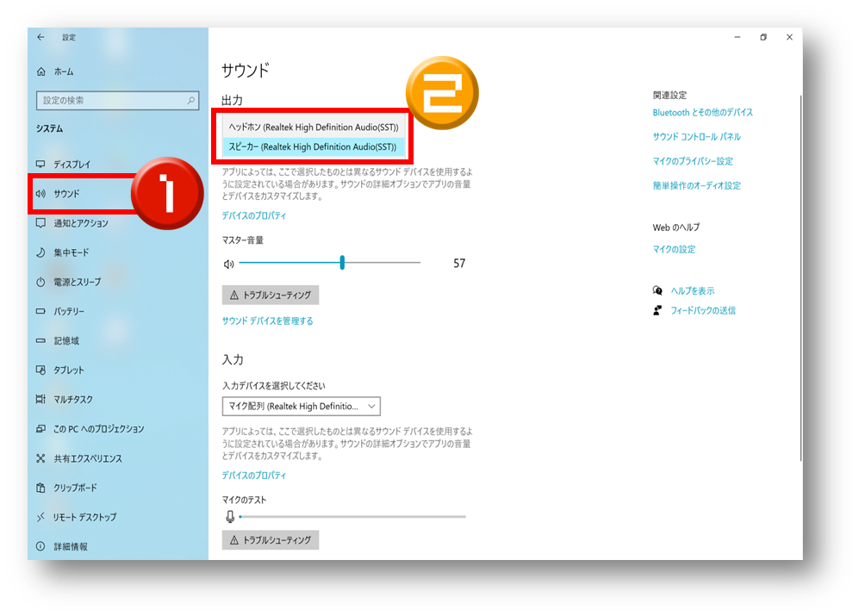Click the magnifier icon in settings search

190,100
